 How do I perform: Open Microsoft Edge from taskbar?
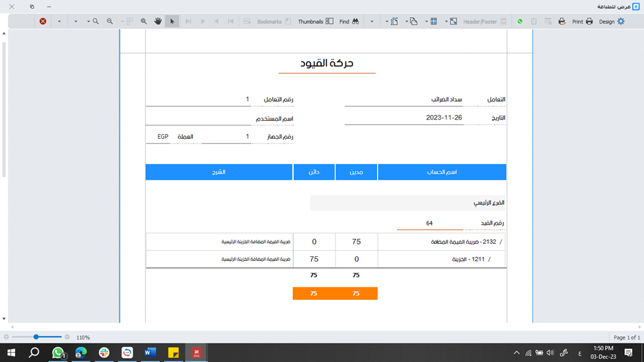tap(81, 353)
